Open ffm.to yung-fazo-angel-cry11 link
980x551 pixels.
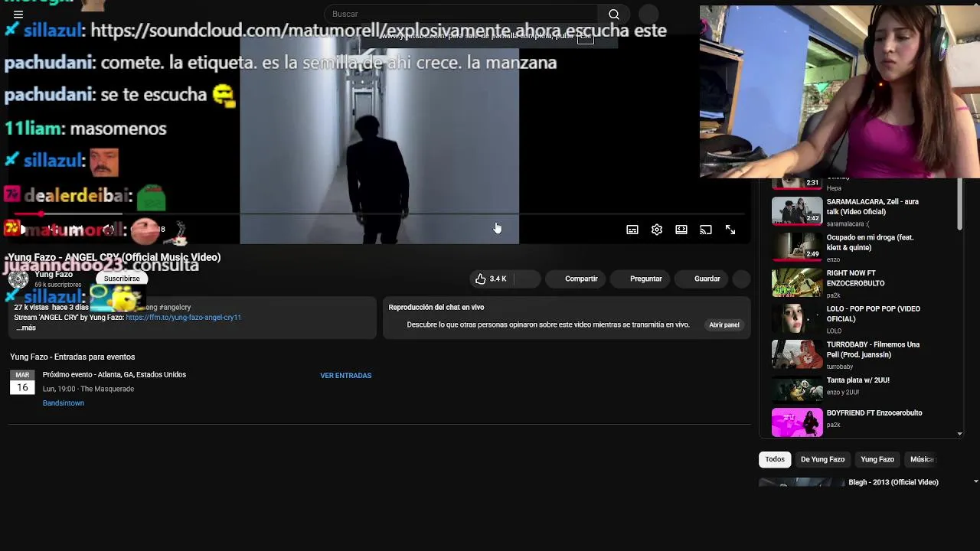tap(183, 317)
